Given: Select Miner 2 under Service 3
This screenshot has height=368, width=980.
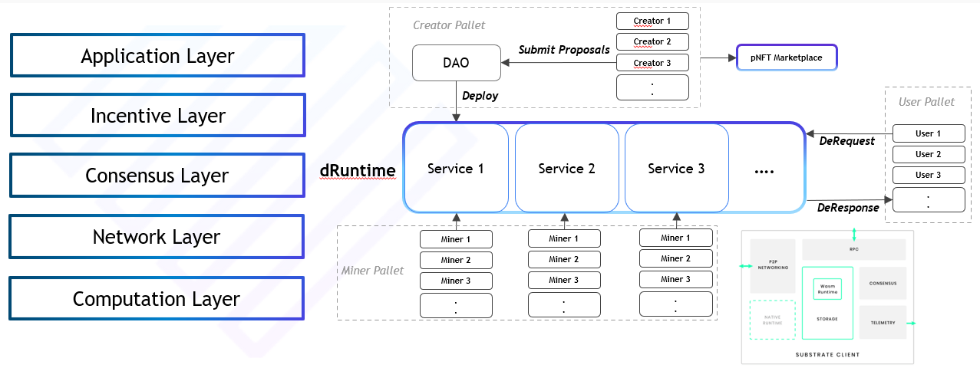Looking at the screenshot, I should (x=676, y=258).
